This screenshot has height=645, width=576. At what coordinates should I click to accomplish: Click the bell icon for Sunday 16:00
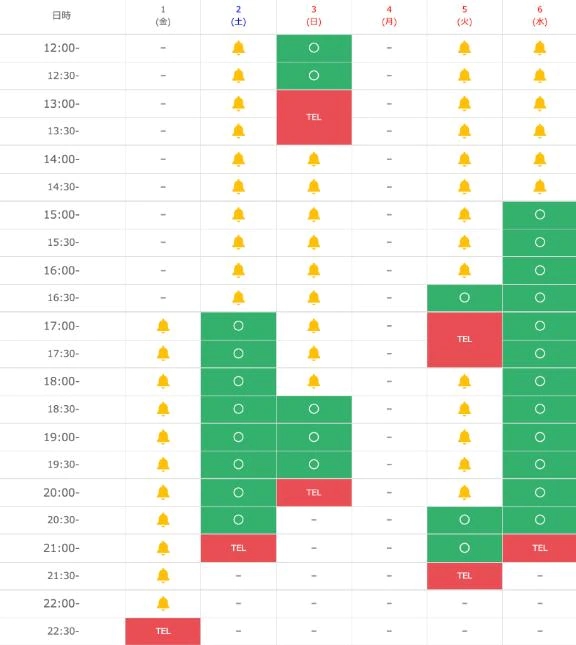pos(314,270)
